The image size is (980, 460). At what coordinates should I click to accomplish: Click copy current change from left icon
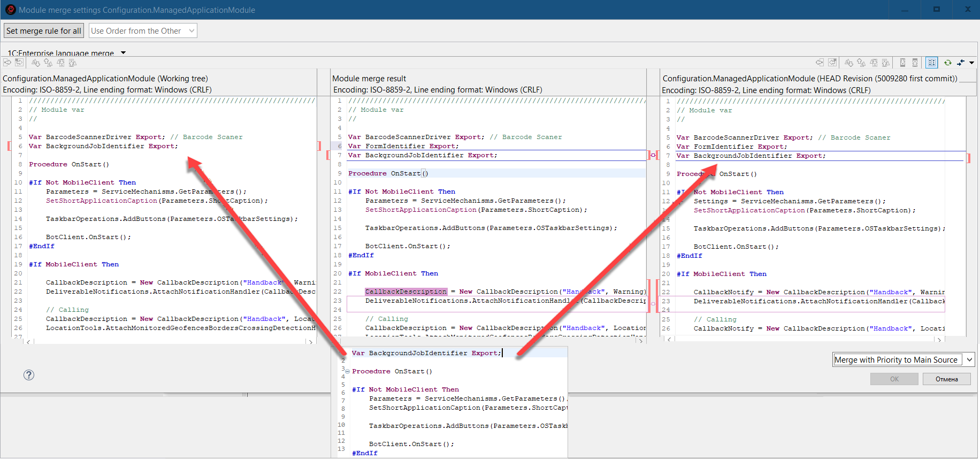7,63
